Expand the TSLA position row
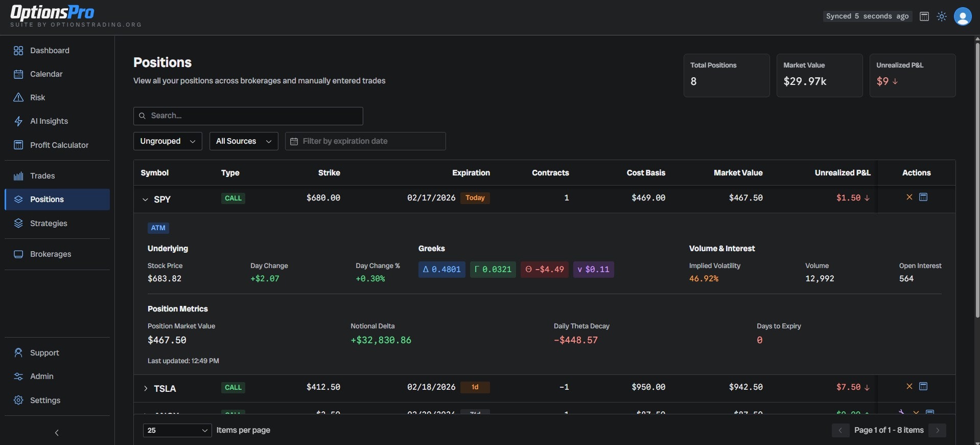Viewport: 980px width, 445px height. [145, 389]
